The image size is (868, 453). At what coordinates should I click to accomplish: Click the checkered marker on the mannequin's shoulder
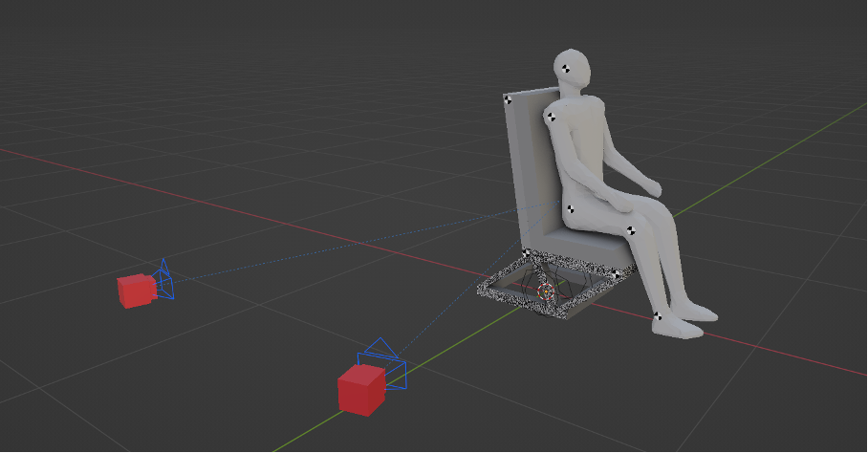(551, 117)
